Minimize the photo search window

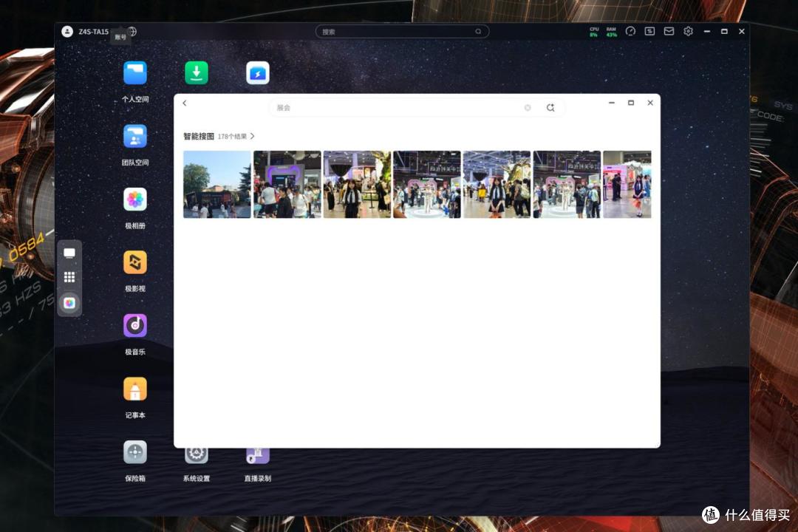(x=612, y=103)
